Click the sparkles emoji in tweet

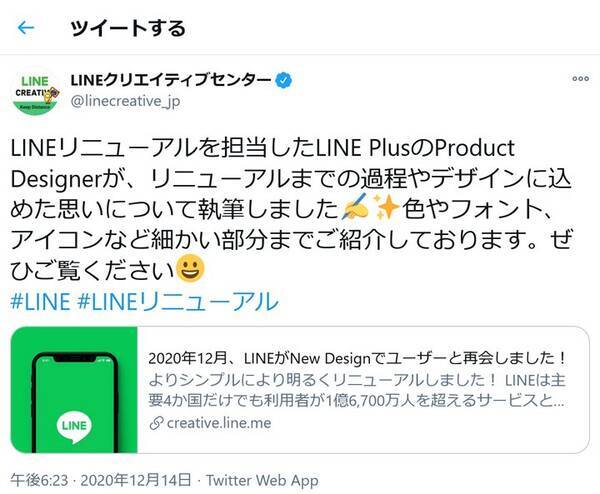point(386,207)
